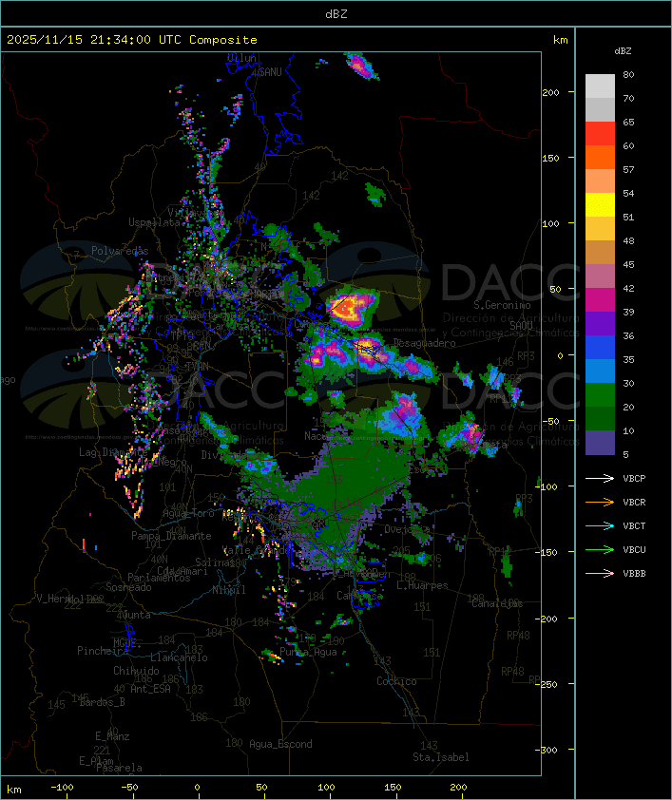The width and height of the screenshot is (672, 800).
Task: Click the Llancanelo map label
Action: pos(179,657)
